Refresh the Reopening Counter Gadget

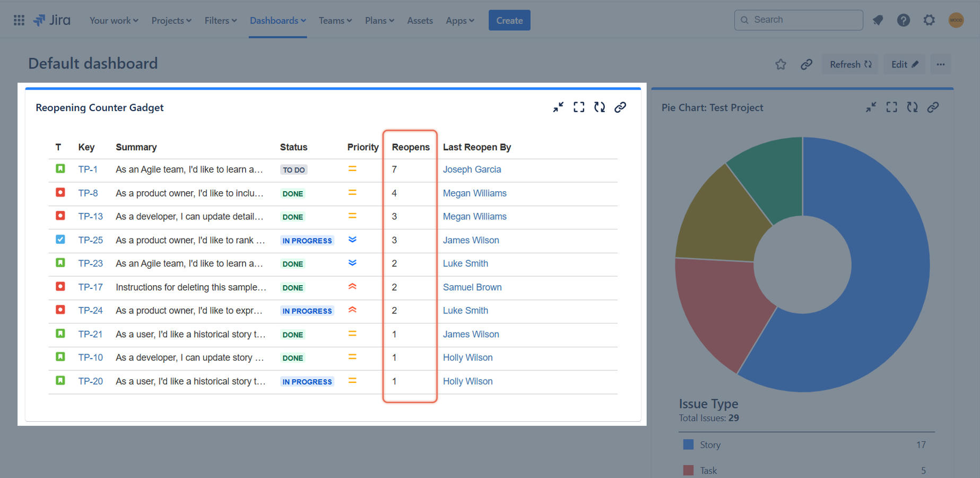(x=600, y=107)
